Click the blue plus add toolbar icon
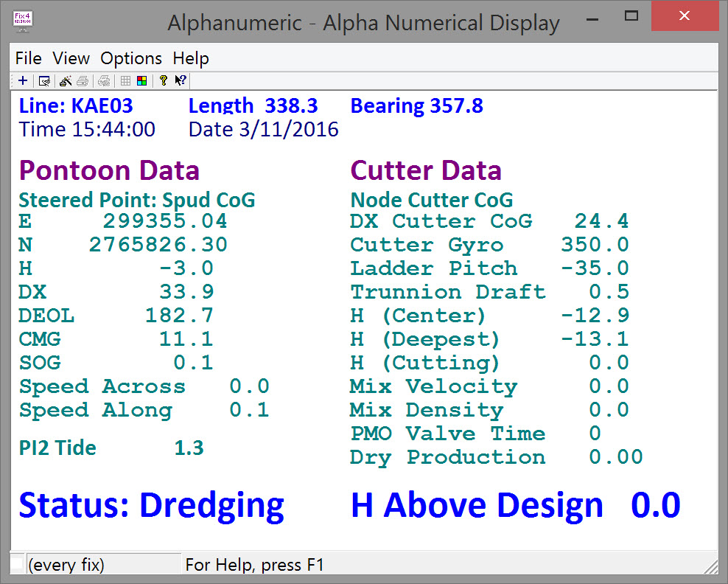The image size is (728, 584). tap(23, 81)
